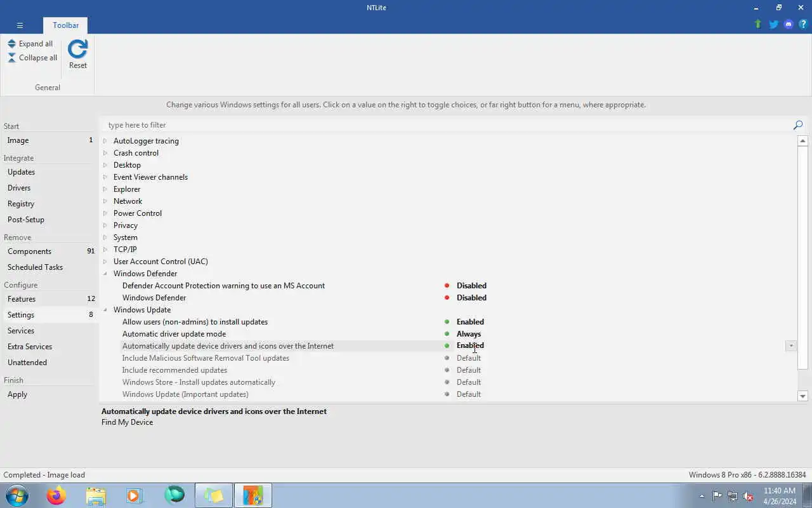This screenshot has height=508, width=812.
Task: Click the blue help question icon
Action: point(803,24)
